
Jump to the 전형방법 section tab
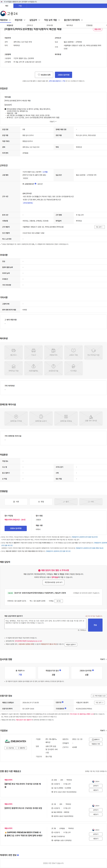(x=90, y=25)
